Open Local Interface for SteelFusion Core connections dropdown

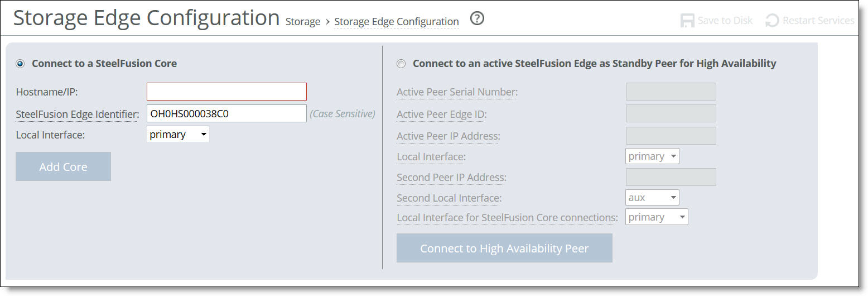tap(657, 217)
